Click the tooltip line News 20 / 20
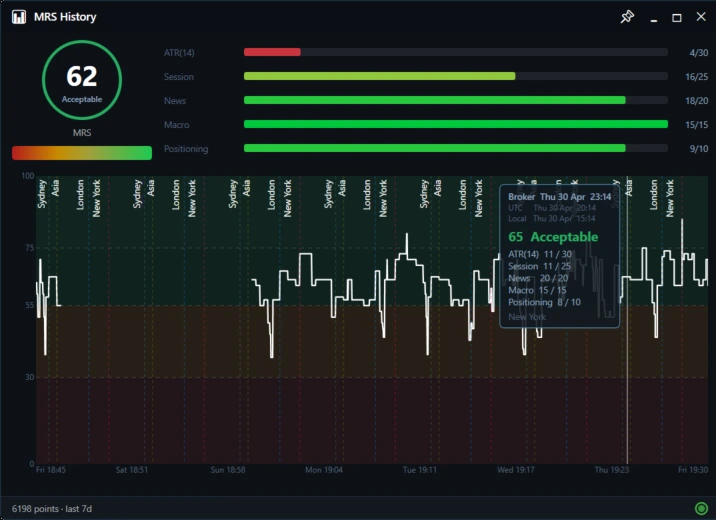716x520 pixels. click(538, 278)
